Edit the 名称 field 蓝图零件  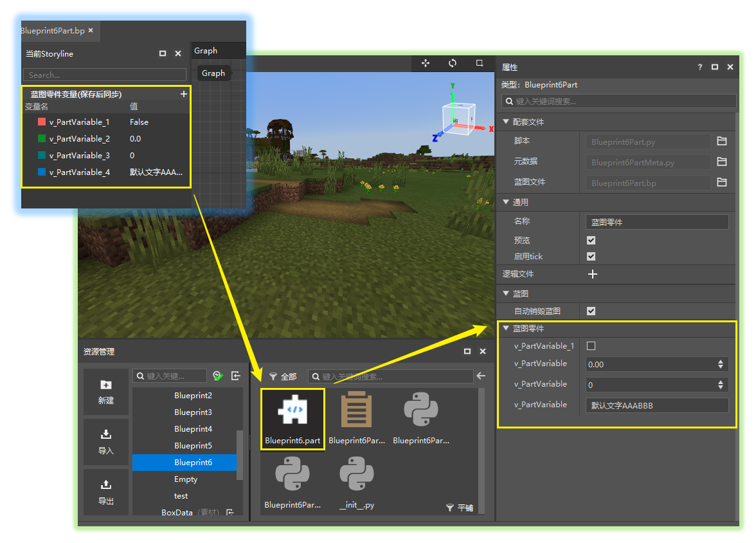tap(657, 222)
